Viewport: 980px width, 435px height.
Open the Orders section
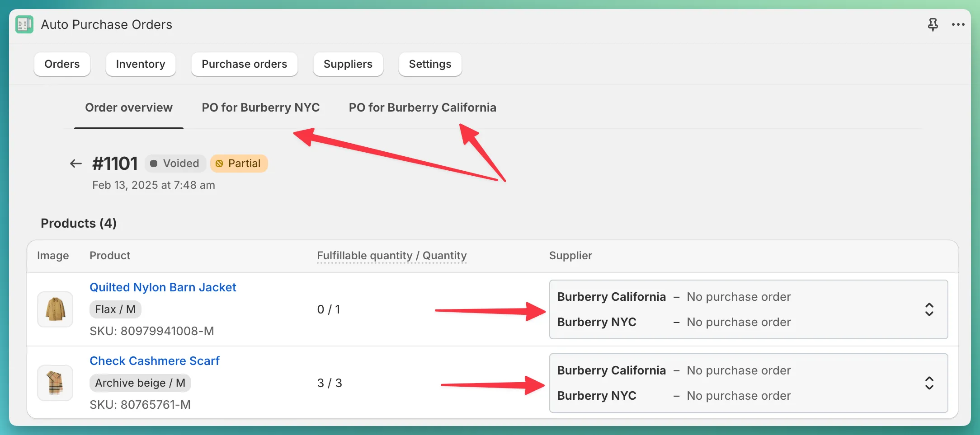(x=62, y=64)
